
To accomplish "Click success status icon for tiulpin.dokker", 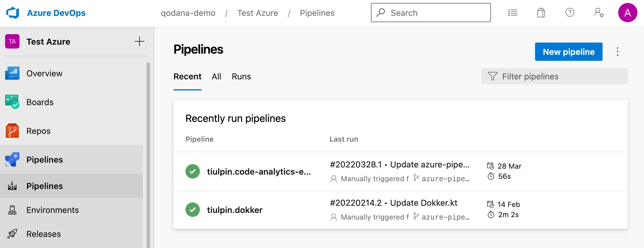I will 193,210.
